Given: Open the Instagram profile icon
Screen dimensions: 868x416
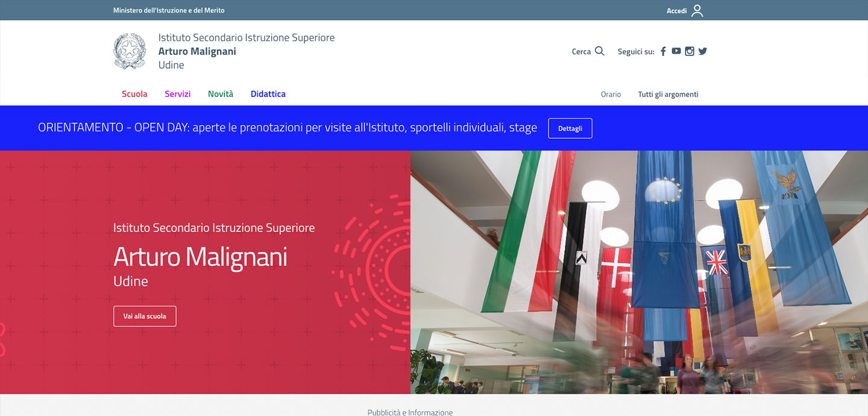Looking at the screenshot, I should coord(690,51).
